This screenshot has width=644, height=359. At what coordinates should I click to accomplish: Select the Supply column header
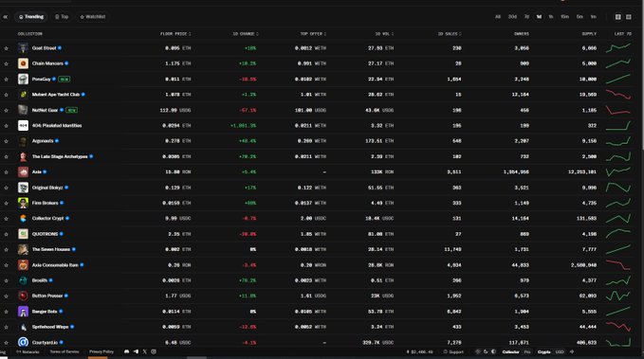(589, 34)
